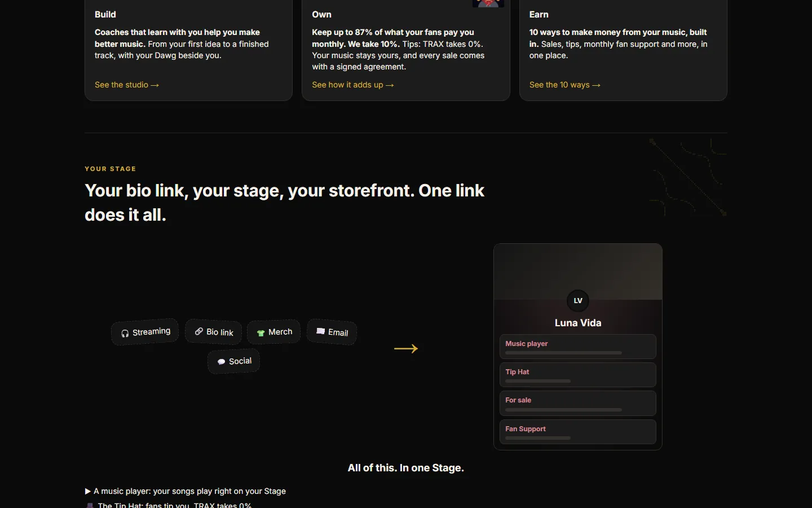Screen dimensions: 812x508
Task: Click the LV avatar on the Luna Vida card
Action: click(578, 300)
